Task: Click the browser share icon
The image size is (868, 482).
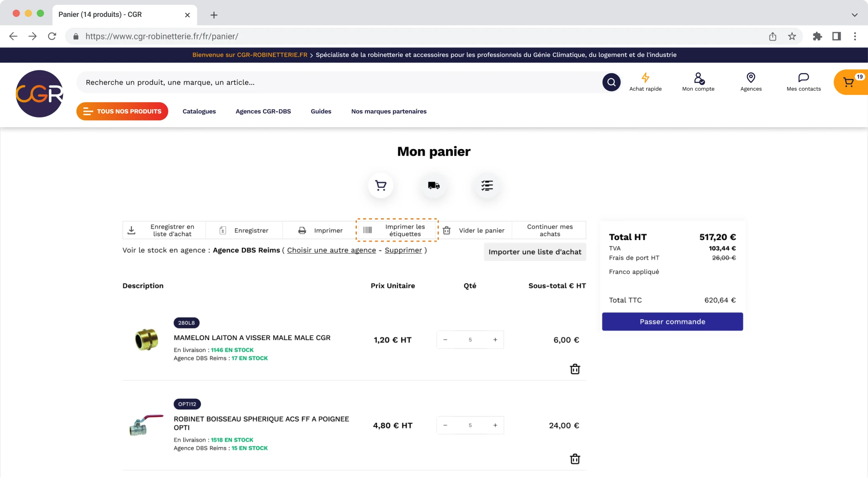Action: coord(772,37)
